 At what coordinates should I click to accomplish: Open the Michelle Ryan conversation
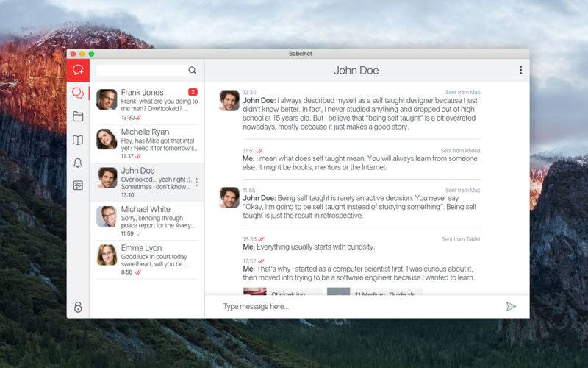[147, 144]
